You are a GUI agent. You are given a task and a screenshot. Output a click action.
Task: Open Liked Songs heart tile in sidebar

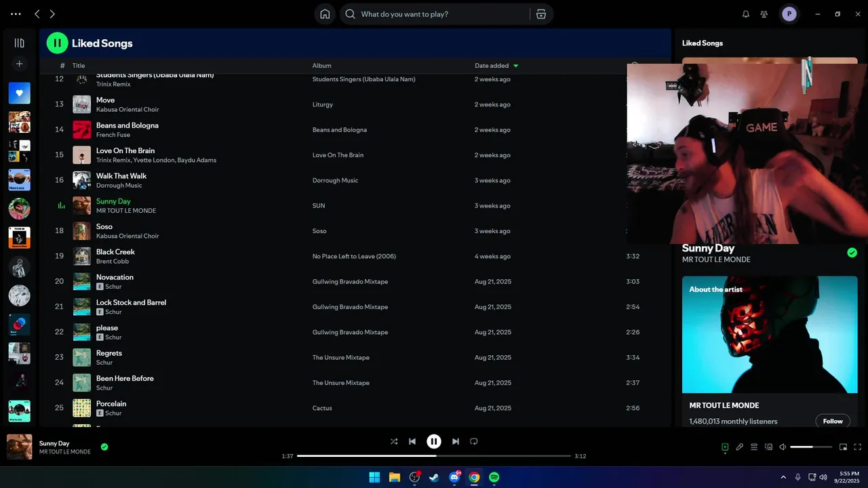pos(19,93)
